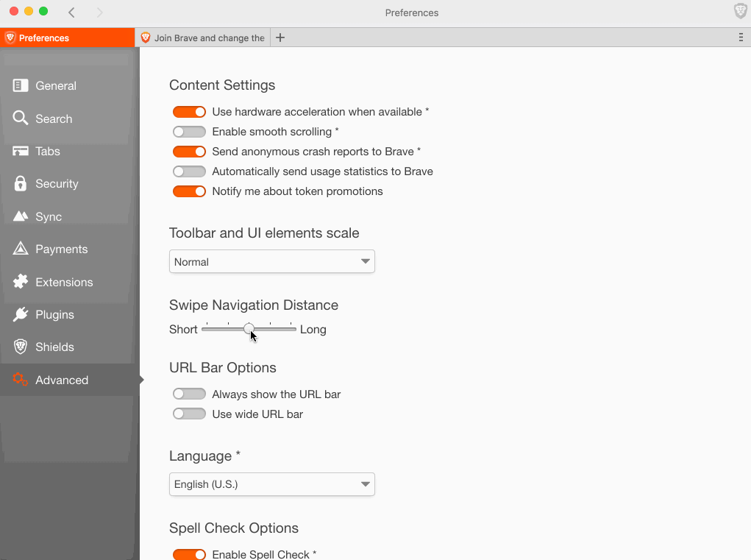Go forward with the right arrow
Viewport: 751px width, 560px height.
pos(99,13)
